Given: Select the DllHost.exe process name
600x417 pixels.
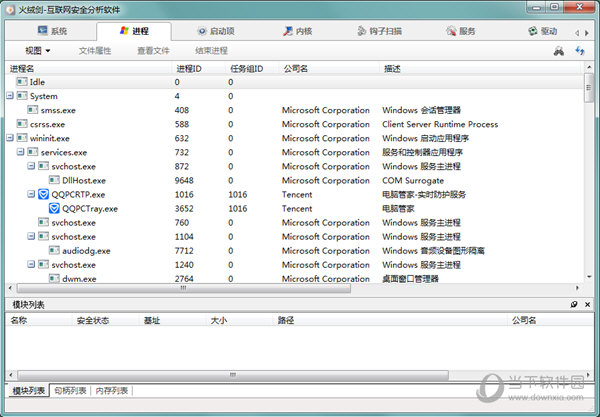Looking at the screenshot, I should point(84,181).
